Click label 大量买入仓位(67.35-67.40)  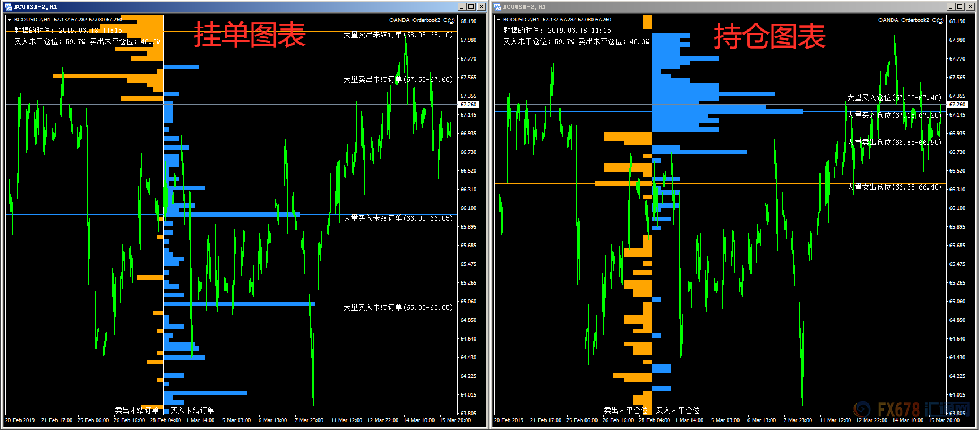(x=894, y=98)
